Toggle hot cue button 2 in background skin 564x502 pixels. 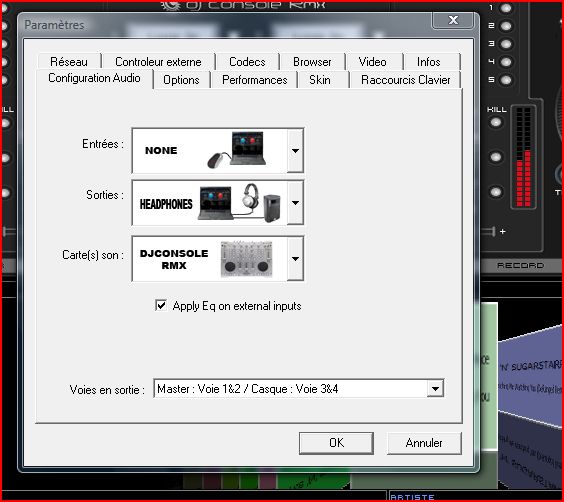[506, 26]
